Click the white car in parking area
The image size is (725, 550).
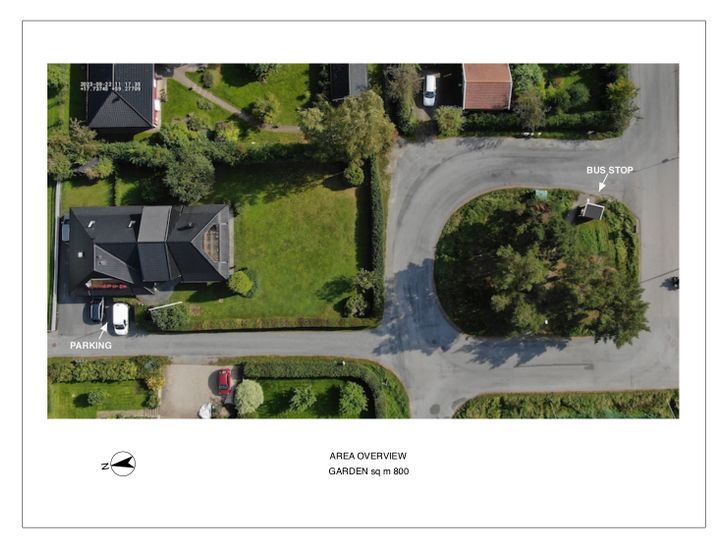click(x=121, y=318)
